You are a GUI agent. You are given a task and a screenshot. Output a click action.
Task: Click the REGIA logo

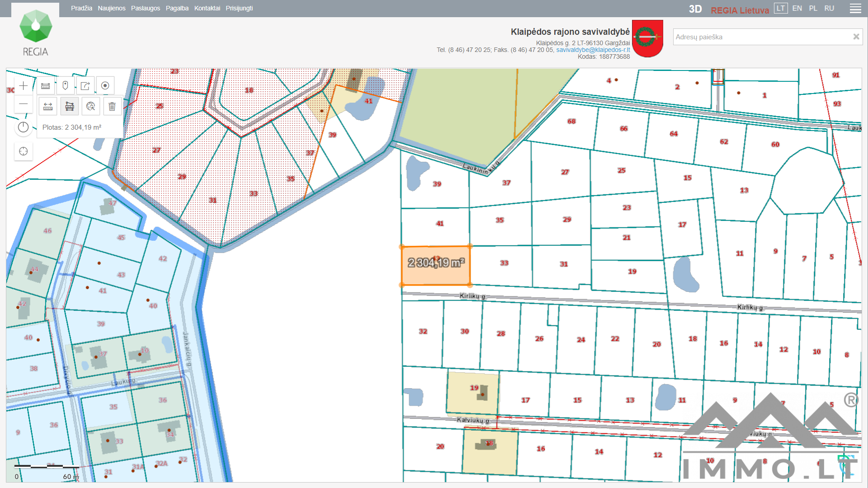pyautogui.click(x=35, y=33)
